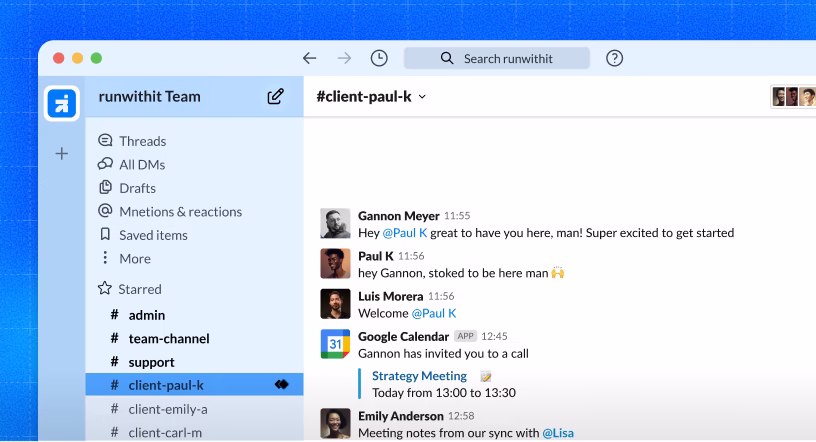Select the #client-paul-k channel
The height and width of the screenshot is (442, 816).
(x=194, y=385)
